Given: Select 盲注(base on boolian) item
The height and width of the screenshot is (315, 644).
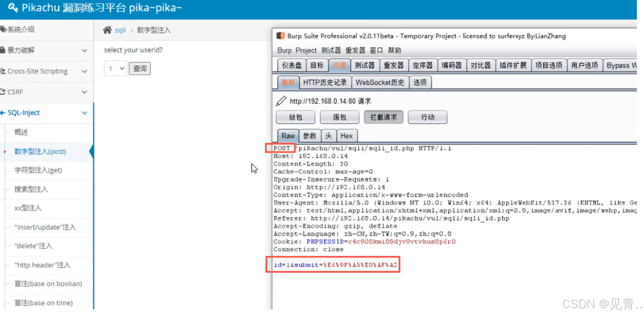Looking at the screenshot, I should tap(48, 284).
